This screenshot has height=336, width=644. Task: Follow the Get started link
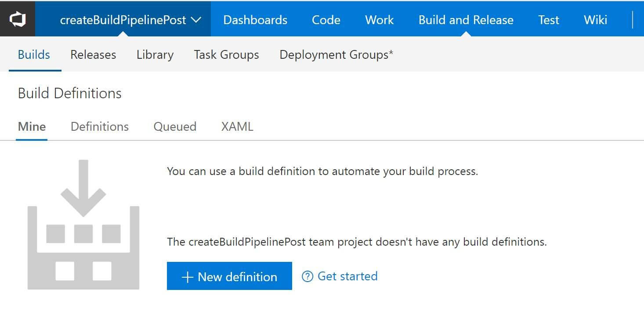coord(347,276)
